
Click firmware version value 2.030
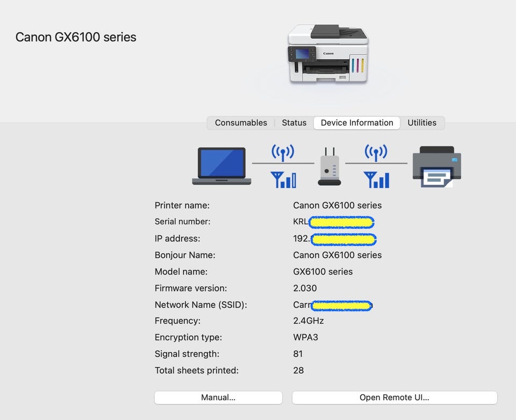[305, 288]
